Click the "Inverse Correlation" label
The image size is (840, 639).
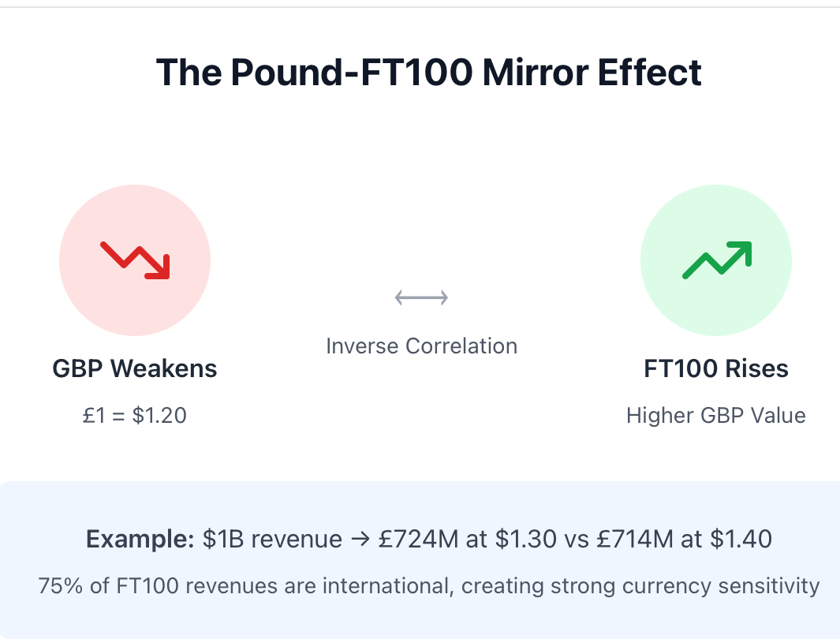point(422,346)
